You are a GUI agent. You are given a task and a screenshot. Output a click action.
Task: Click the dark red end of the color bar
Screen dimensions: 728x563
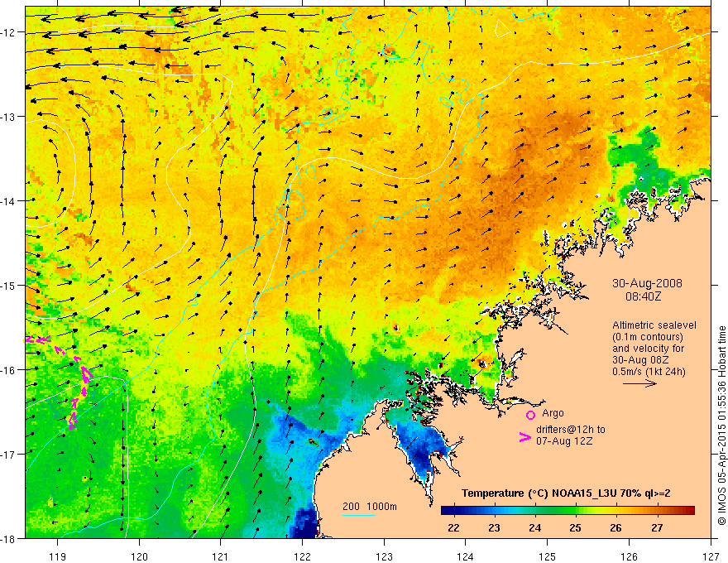690,511
